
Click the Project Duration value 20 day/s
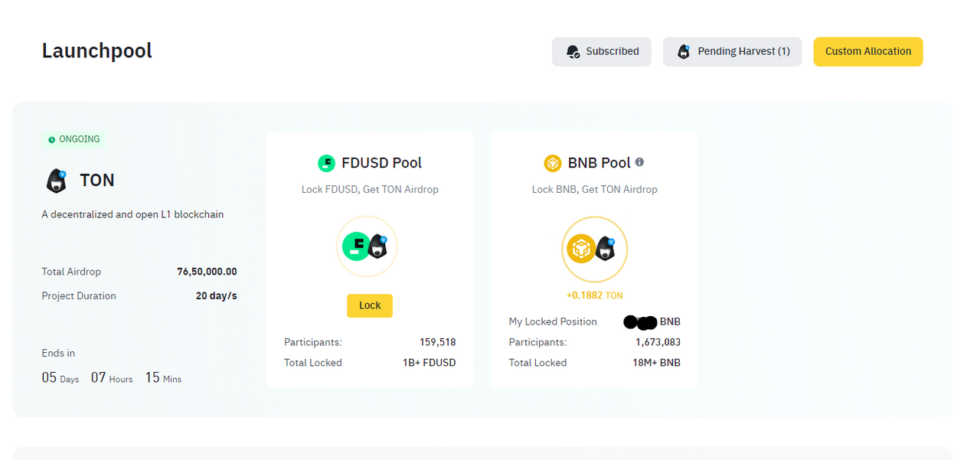click(x=217, y=295)
